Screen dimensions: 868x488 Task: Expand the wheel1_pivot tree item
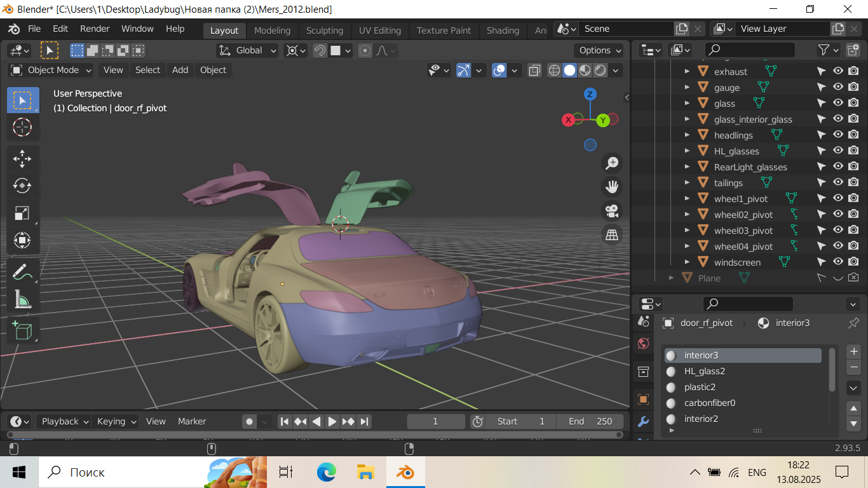click(687, 198)
